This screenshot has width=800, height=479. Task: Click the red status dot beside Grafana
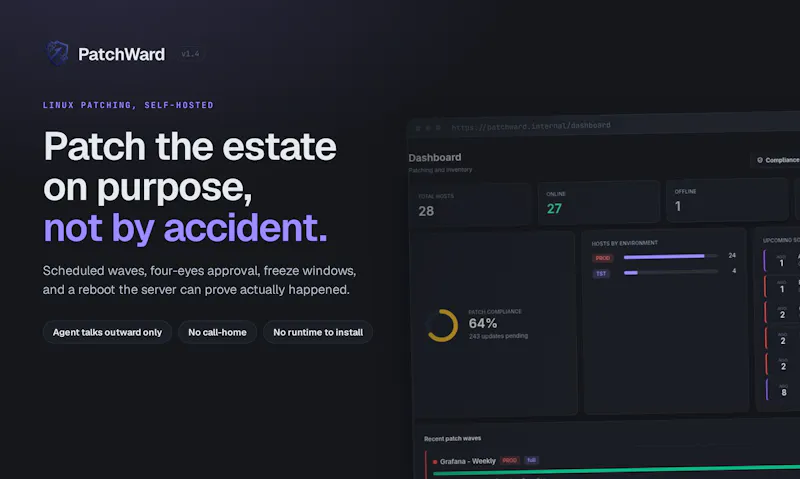point(435,462)
